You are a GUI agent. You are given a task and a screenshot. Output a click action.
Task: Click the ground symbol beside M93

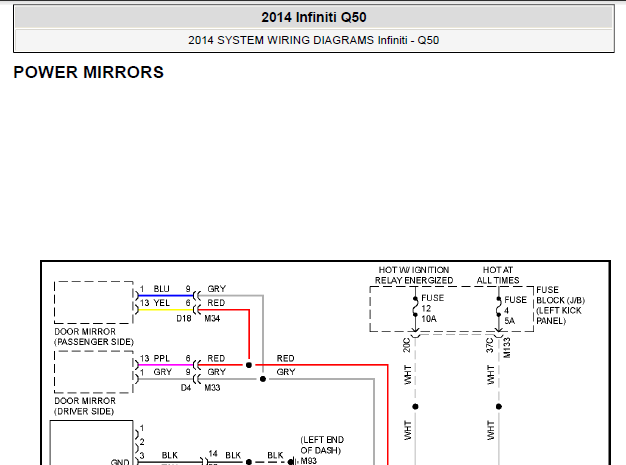[x=294, y=462]
